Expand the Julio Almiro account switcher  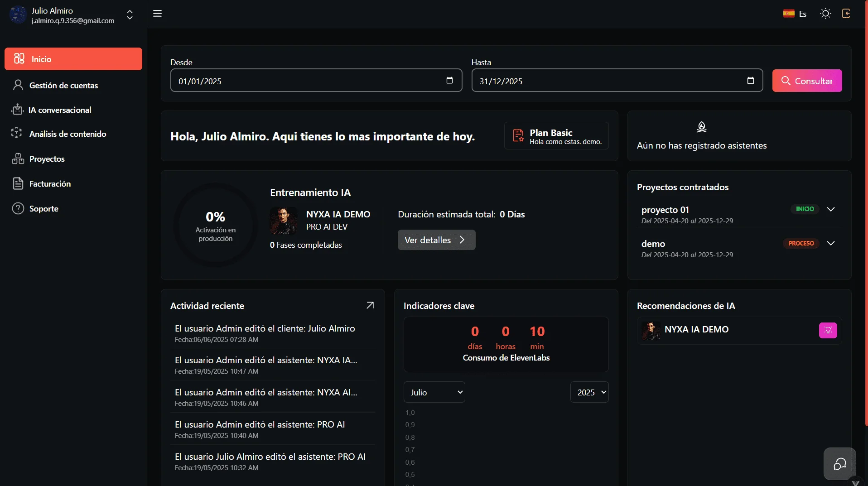[130, 15]
